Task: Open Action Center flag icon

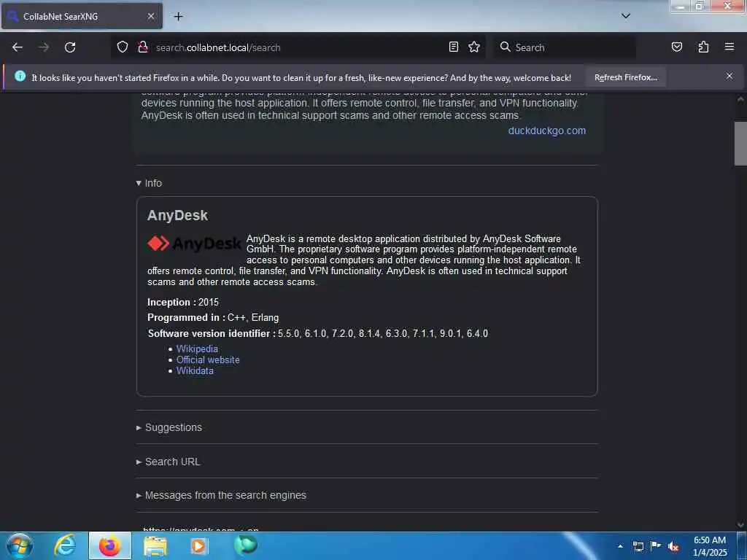Action: point(656,546)
